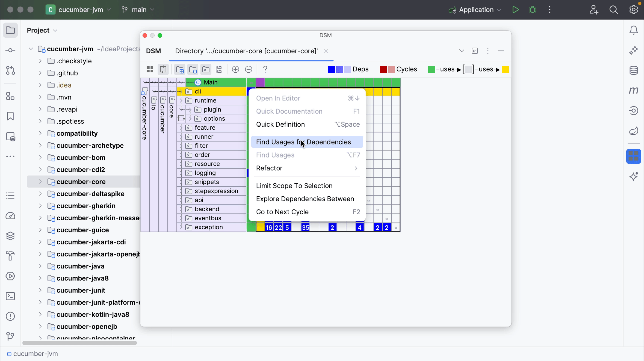644x361 pixels.
Task: Open the Structure tool window
Action: point(10,96)
